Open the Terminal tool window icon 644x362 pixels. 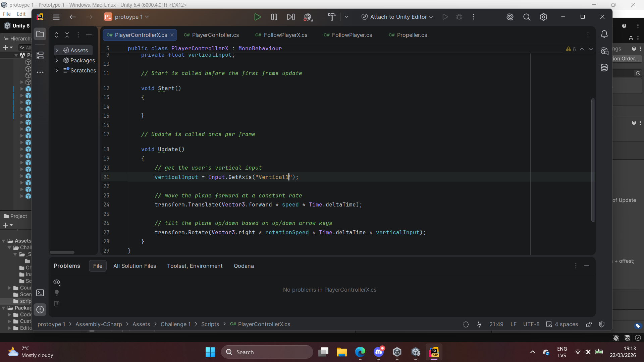(40, 293)
